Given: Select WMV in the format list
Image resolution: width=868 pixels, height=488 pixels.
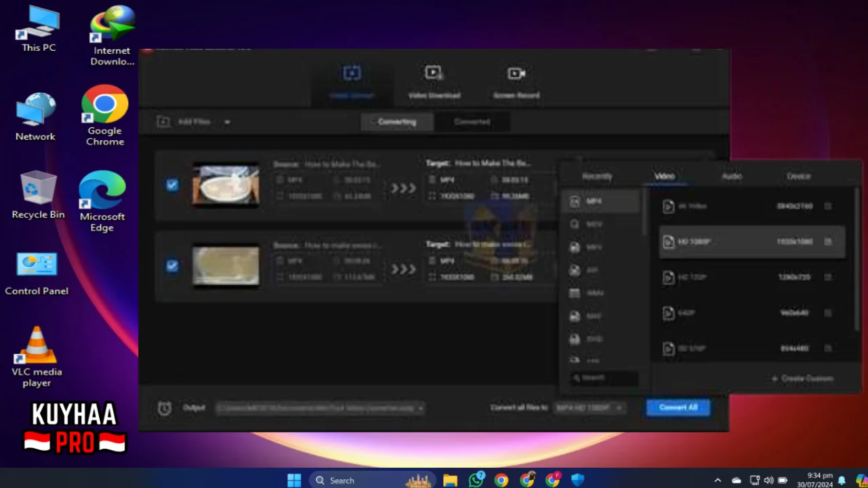Looking at the screenshot, I should [601, 293].
